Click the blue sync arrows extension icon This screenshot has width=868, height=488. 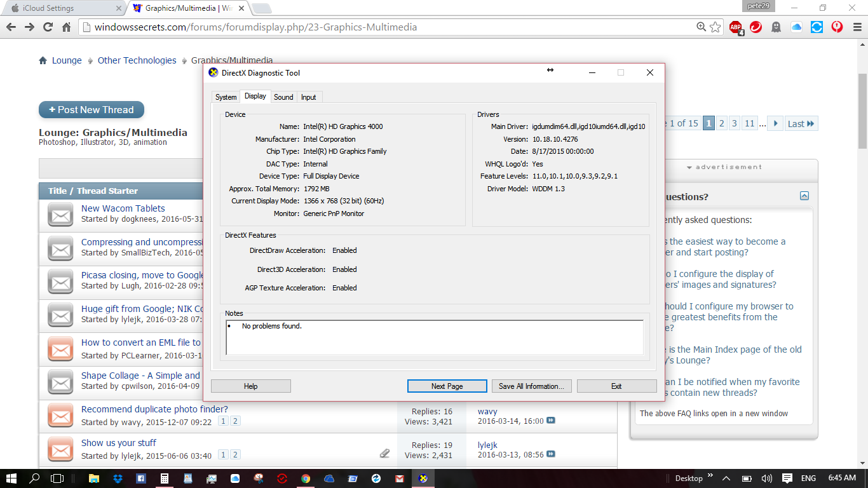click(x=817, y=27)
